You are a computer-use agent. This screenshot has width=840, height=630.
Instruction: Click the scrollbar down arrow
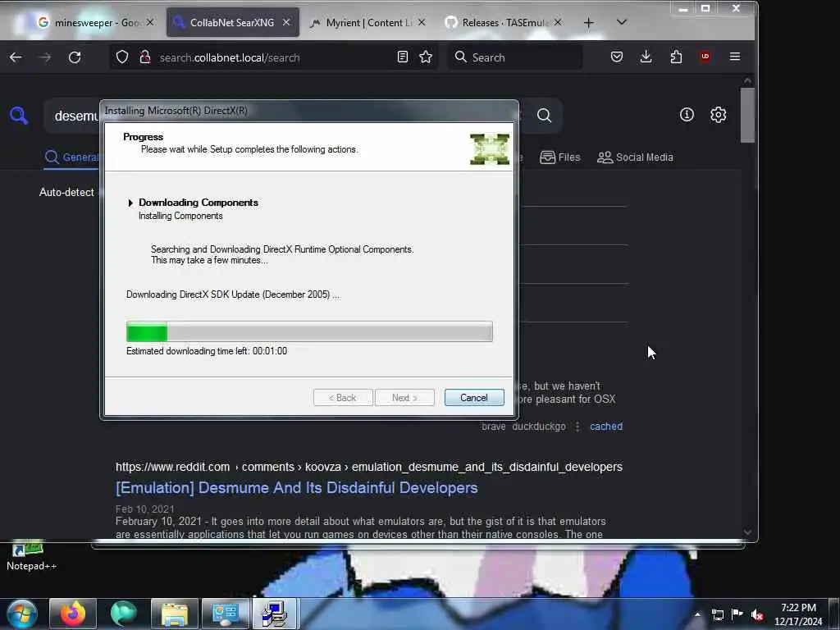pyautogui.click(x=748, y=532)
